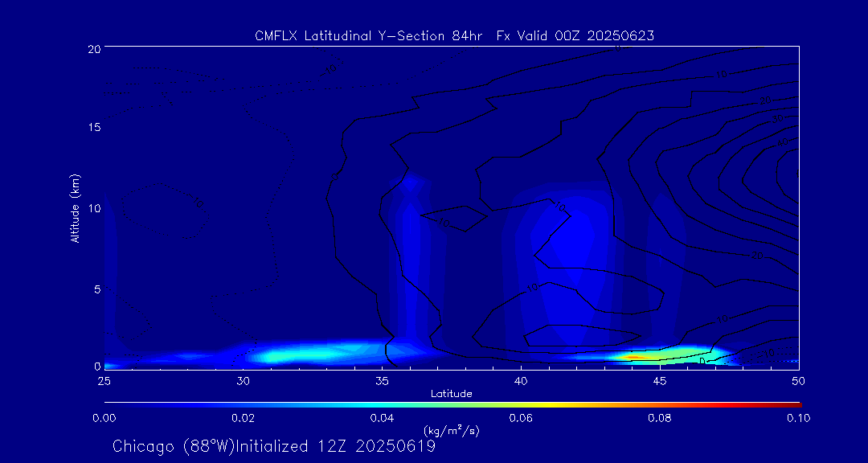Click the colorbar value label 0.04
868x463 pixels.
click(x=383, y=418)
